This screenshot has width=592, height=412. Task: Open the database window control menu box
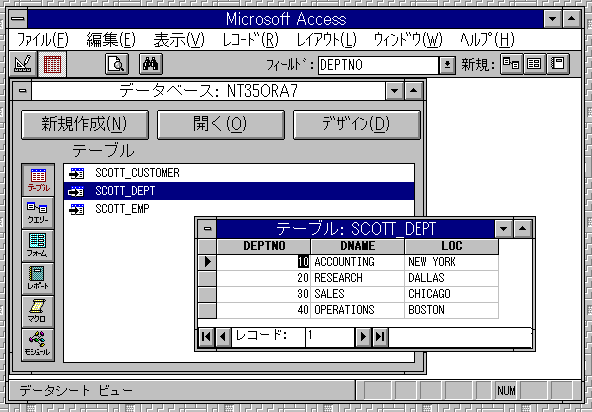23,91
